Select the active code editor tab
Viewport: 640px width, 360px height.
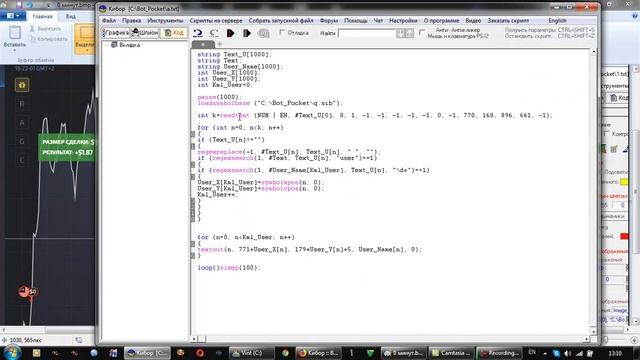click(x=203, y=44)
